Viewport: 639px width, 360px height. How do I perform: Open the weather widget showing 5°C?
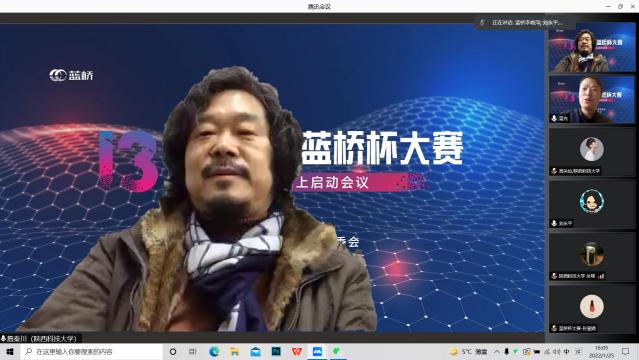tap(469, 351)
